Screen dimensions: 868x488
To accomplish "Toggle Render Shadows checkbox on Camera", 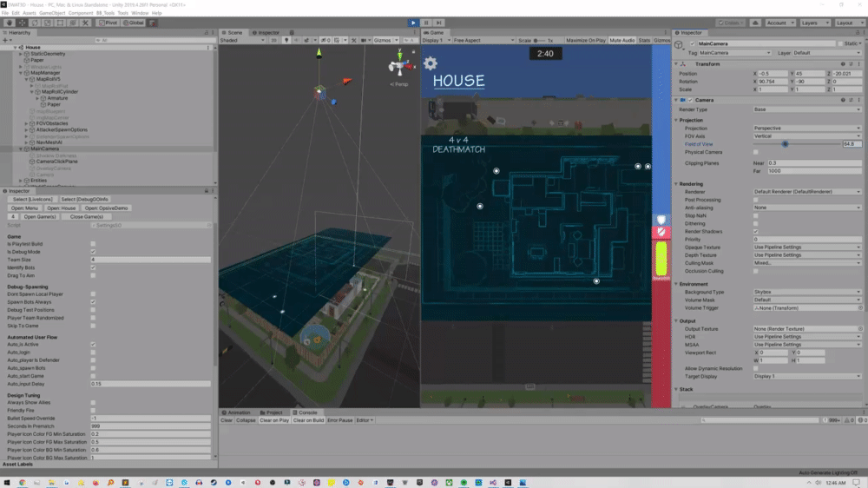I will 756,232.
